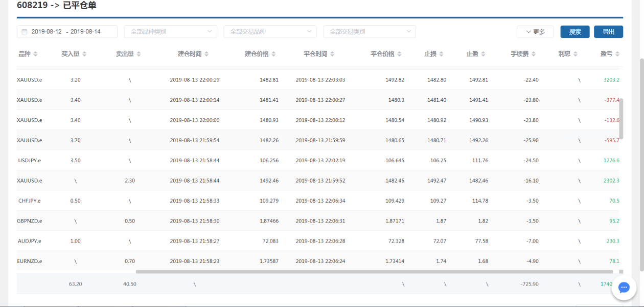Sort by 建仓时间 column sort icon
The height and width of the screenshot is (307, 644).
(206, 54)
